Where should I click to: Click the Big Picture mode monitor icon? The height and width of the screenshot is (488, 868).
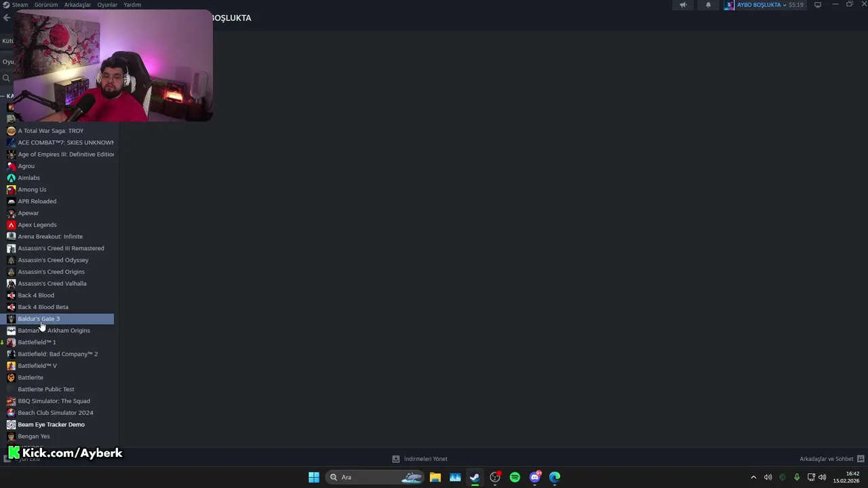click(818, 5)
